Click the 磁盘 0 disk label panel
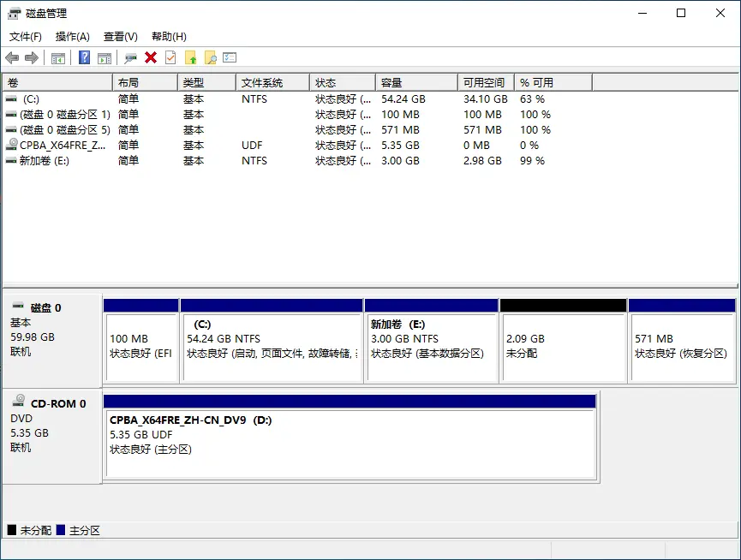This screenshot has height=560, width=741. coord(52,341)
